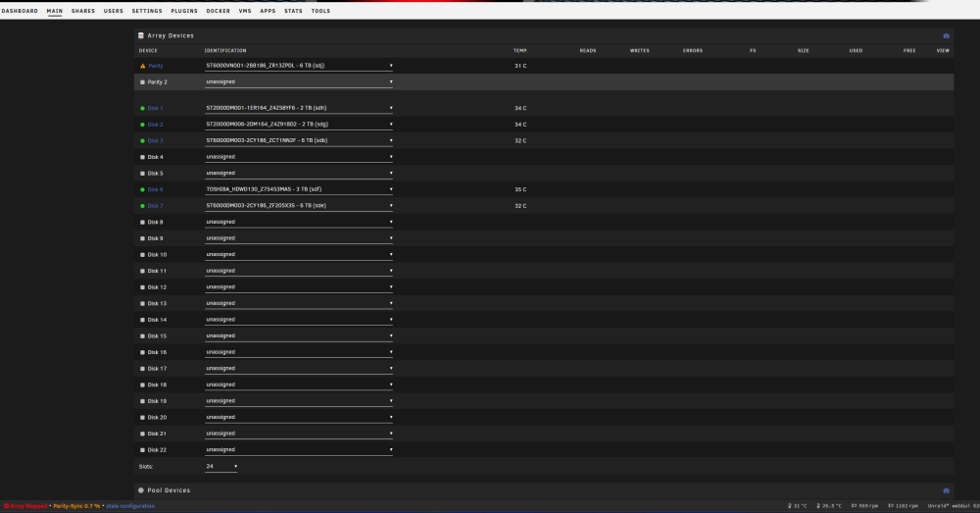Open the Disk 19 unassigned dropdown
980x513 pixels.
[299, 401]
